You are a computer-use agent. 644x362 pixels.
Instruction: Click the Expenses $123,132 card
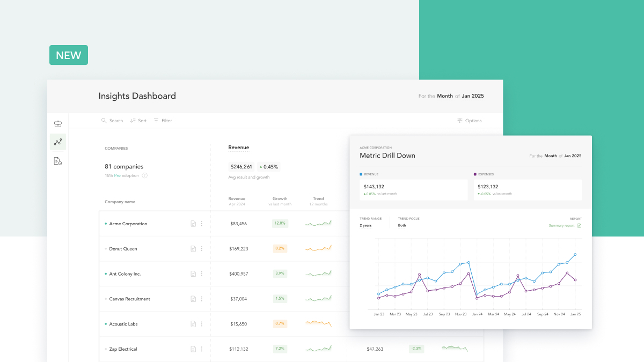pyautogui.click(x=528, y=190)
